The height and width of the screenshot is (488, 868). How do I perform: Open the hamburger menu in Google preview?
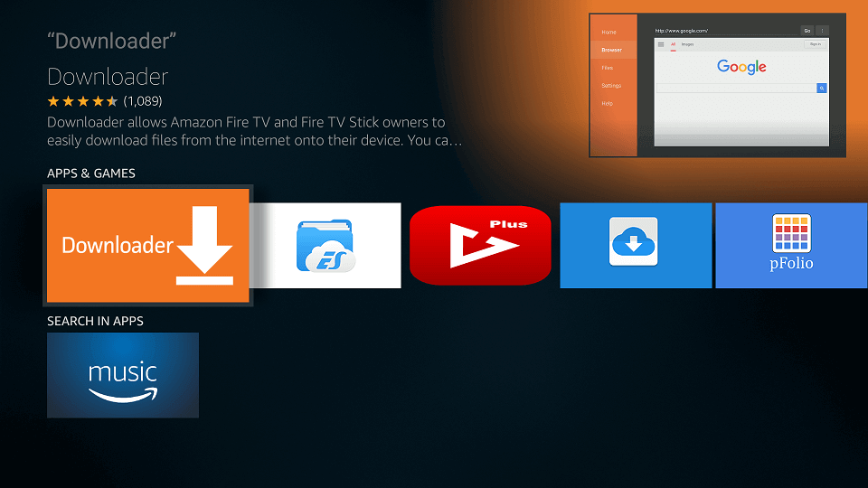661,44
